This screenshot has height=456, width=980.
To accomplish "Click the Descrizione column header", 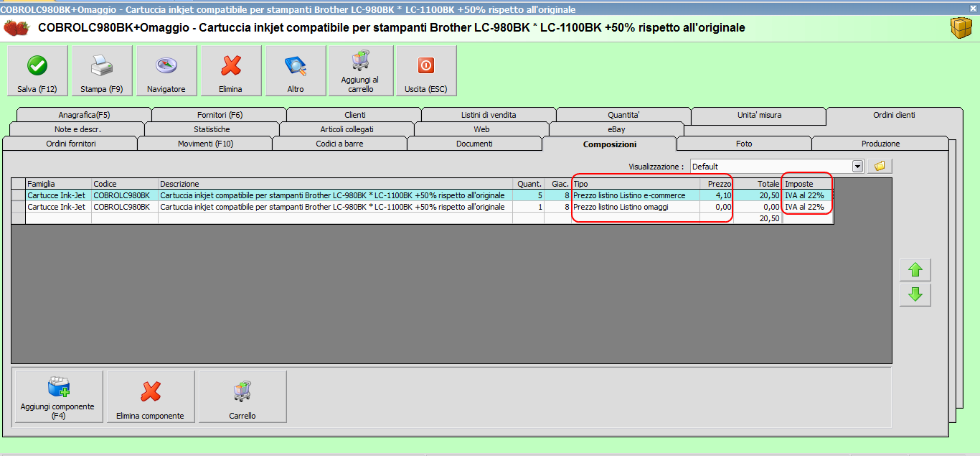I will click(335, 184).
